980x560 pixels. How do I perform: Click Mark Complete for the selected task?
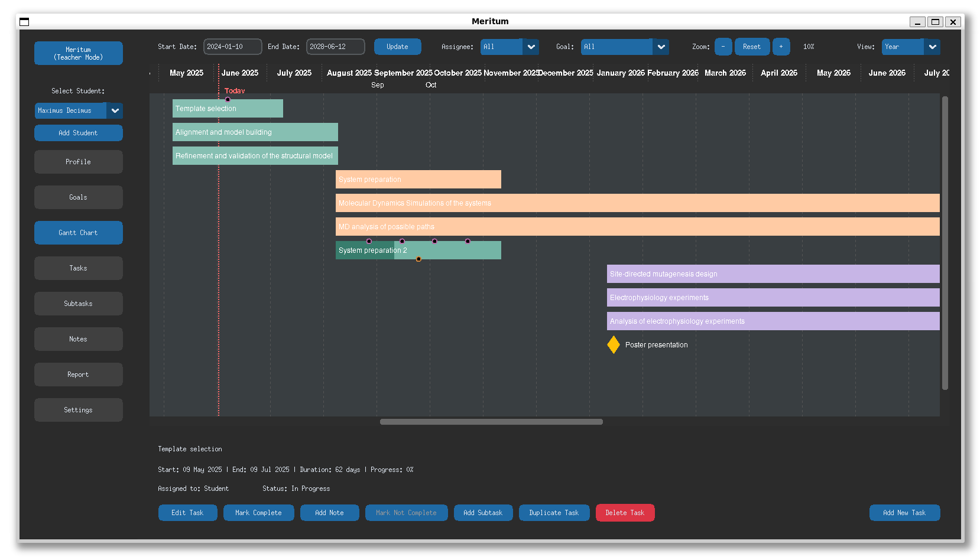[x=258, y=513]
